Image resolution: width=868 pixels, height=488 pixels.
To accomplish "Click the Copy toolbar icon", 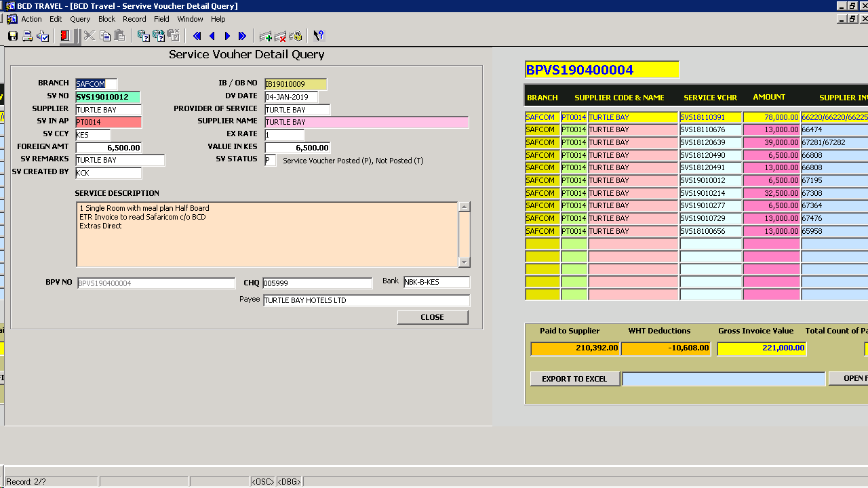I will 104,36.
